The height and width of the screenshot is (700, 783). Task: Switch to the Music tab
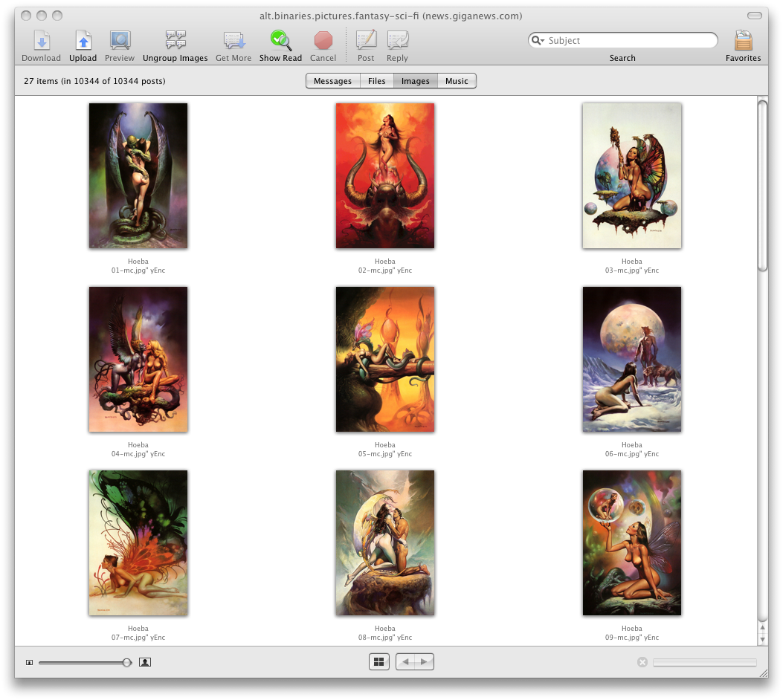tap(457, 81)
